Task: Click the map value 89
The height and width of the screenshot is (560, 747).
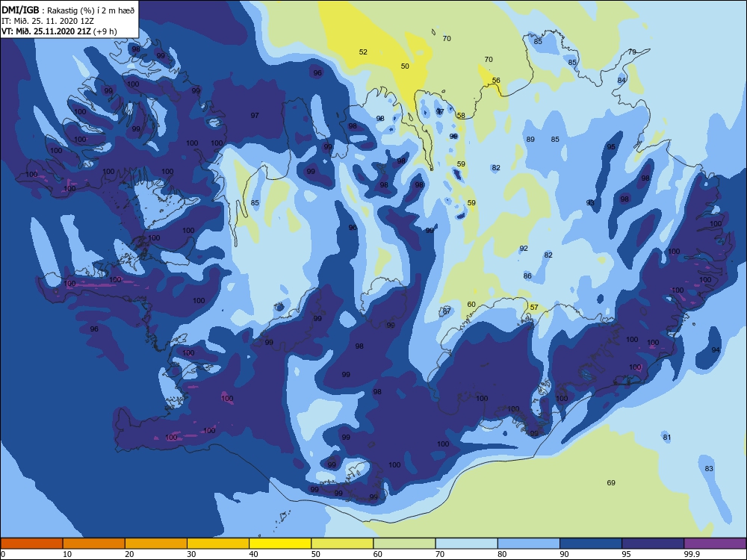Action: 530,140
